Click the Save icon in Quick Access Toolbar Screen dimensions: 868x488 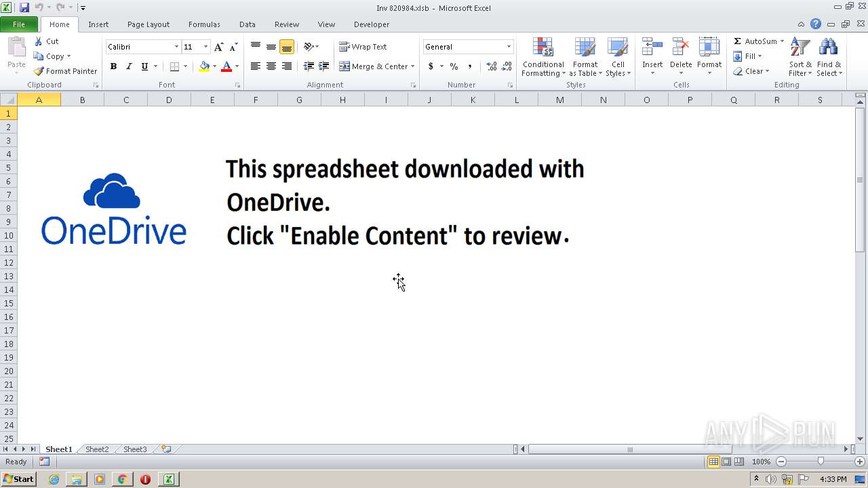point(24,7)
